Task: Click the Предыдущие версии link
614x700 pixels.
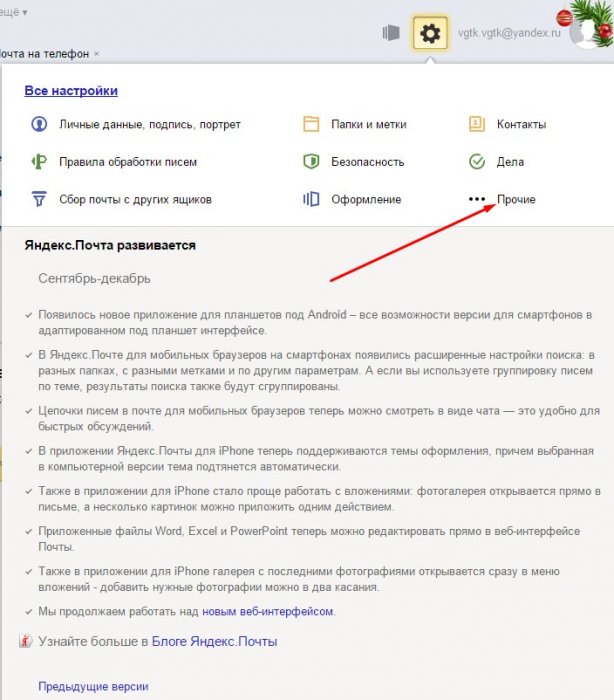Action: point(93,687)
